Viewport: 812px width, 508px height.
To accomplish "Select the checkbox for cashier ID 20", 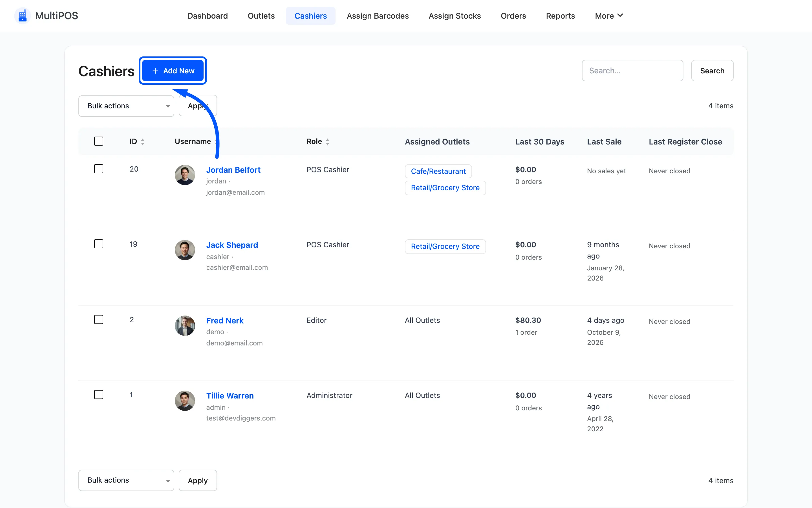I will (99, 169).
